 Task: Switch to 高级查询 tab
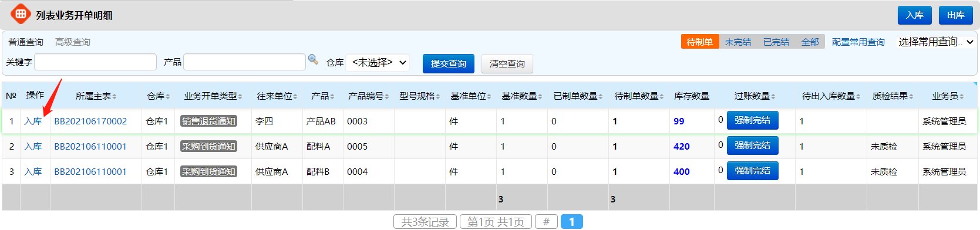[x=73, y=42]
